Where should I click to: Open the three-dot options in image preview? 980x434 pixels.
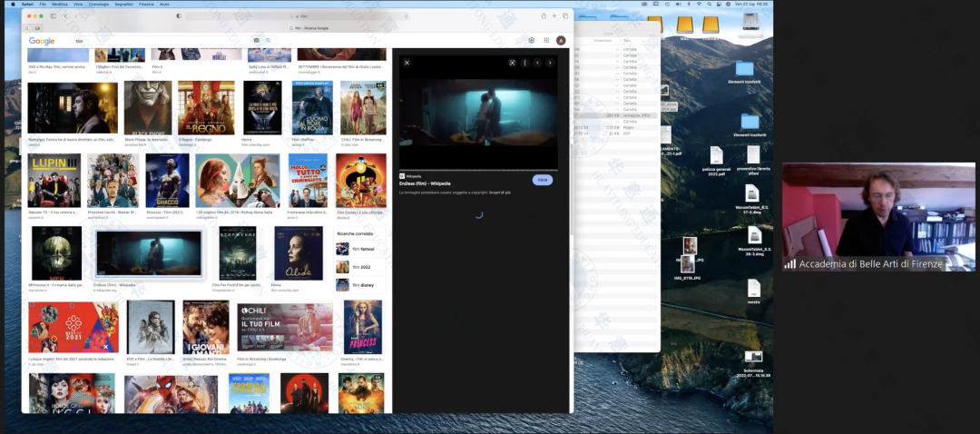(525, 63)
